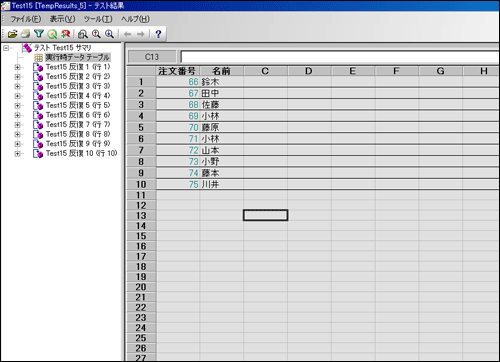Click the 注文番号 column header
Screen dimensions: 500x362
coord(178,71)
